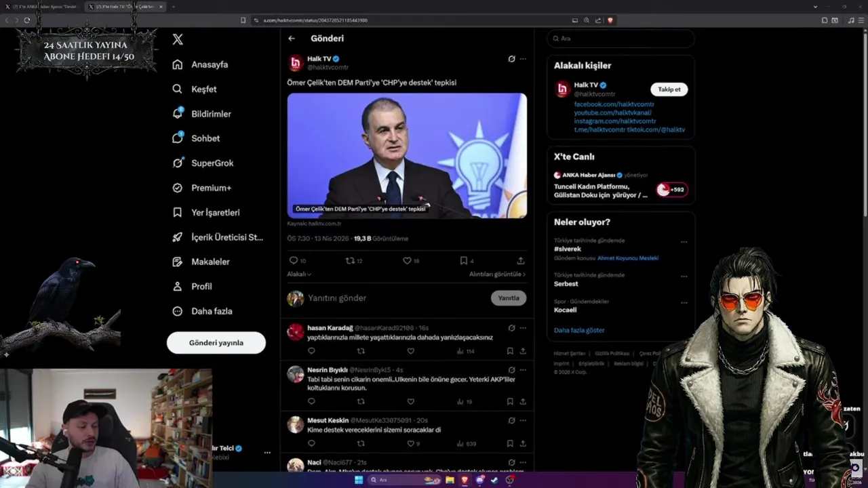Open the Ömer Çelik news image

[407, 155]
